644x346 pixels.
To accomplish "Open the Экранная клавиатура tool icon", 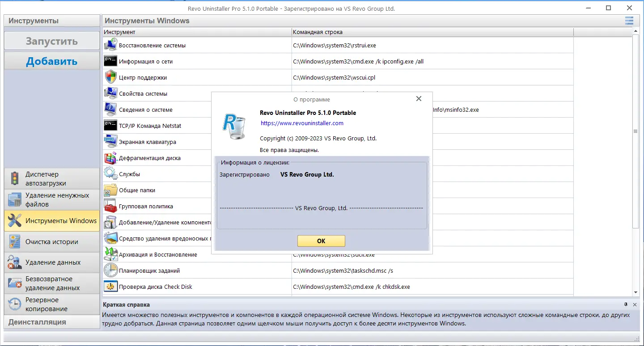I will tap(110, 142).
